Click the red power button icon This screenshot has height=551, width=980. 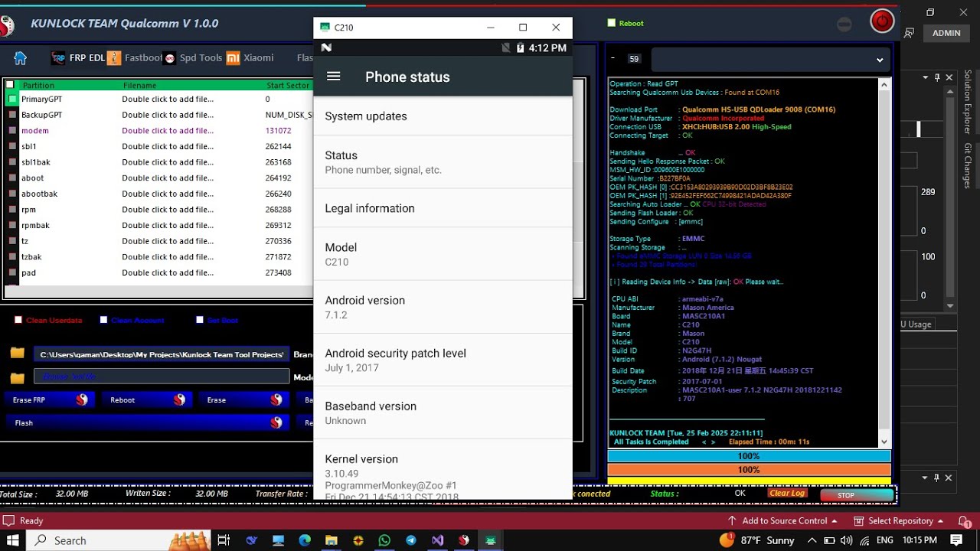coord(883,21)
